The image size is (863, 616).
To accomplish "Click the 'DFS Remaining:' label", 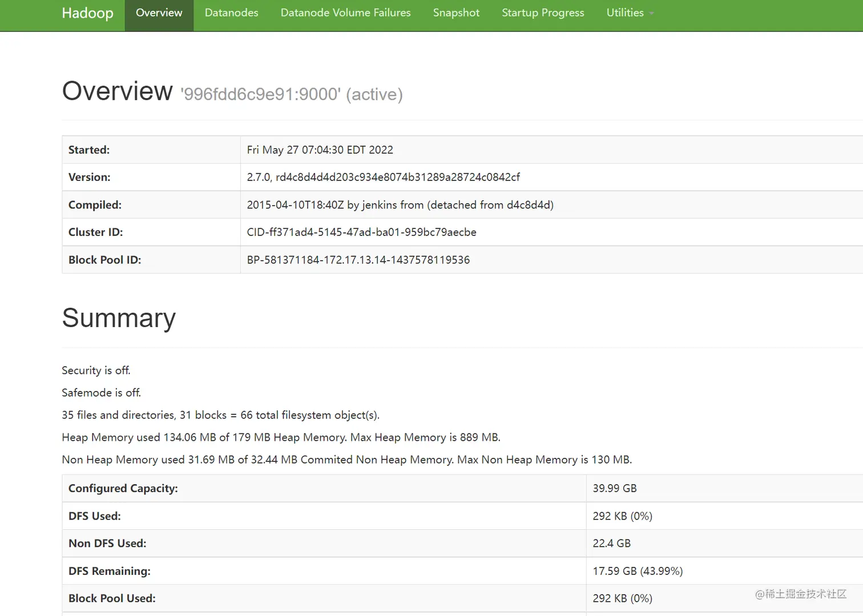I will [x=110, y=571].
